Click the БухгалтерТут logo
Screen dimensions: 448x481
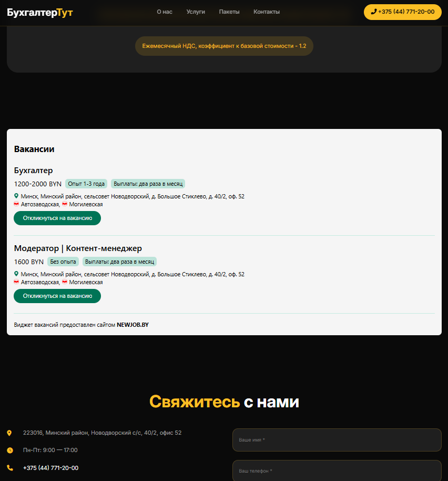pyautogui.click(x=40, y=12)
